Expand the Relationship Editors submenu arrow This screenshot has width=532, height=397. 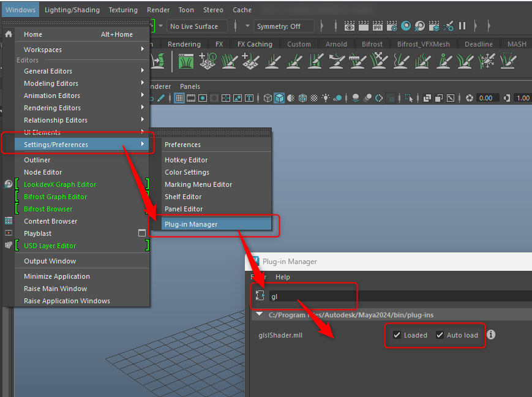143,119
